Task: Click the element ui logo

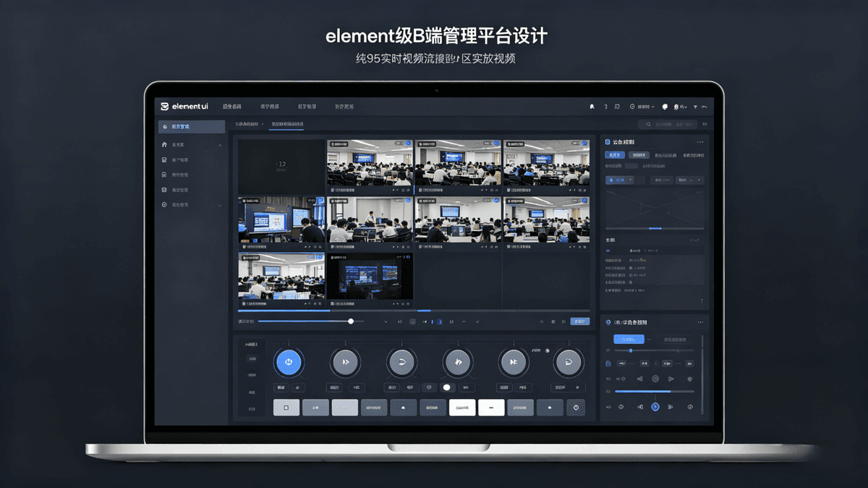Action: [184, 106]
